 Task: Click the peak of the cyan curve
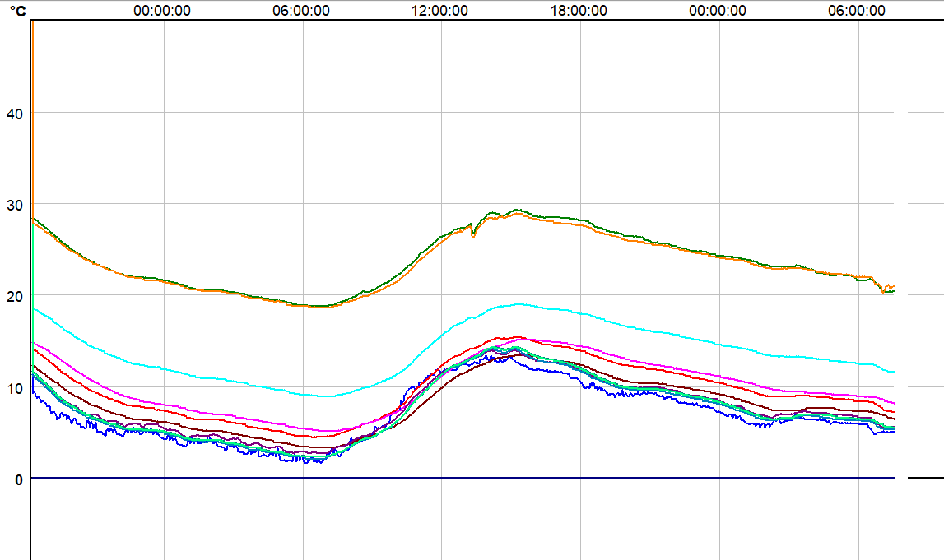point(518,303)
